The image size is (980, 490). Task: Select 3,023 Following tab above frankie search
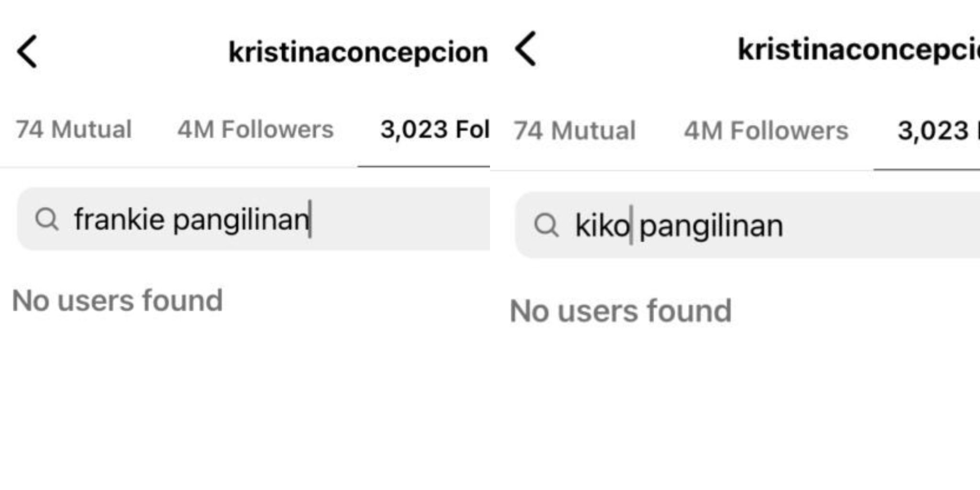[434, 129]
